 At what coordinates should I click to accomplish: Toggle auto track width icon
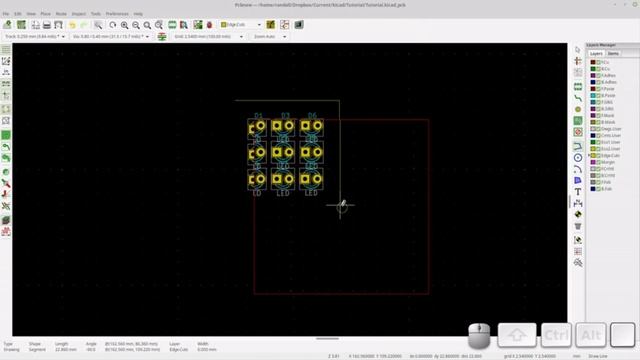[162, 37]
